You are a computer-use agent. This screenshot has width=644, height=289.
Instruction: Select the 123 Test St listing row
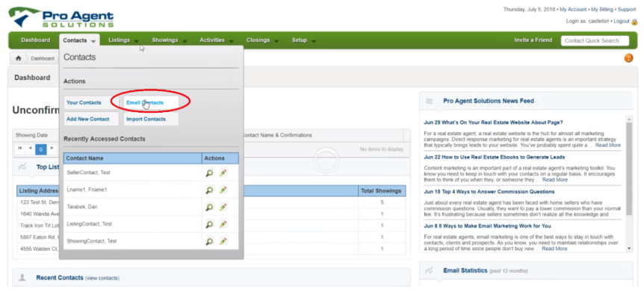pyautogui.click(x=211, y=202)
